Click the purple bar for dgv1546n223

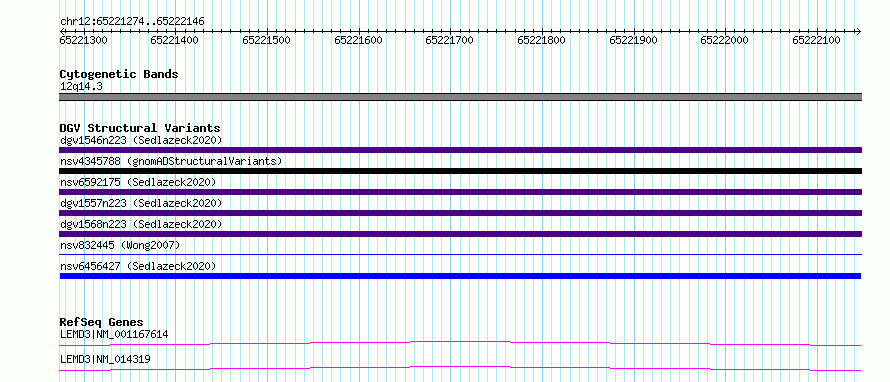(x=460, y=150)
